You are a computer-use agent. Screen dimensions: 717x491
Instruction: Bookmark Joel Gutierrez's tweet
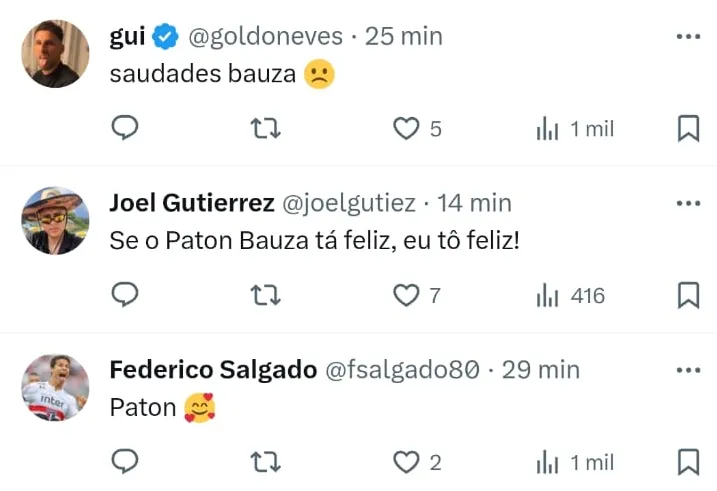click(x=688, y=295)
